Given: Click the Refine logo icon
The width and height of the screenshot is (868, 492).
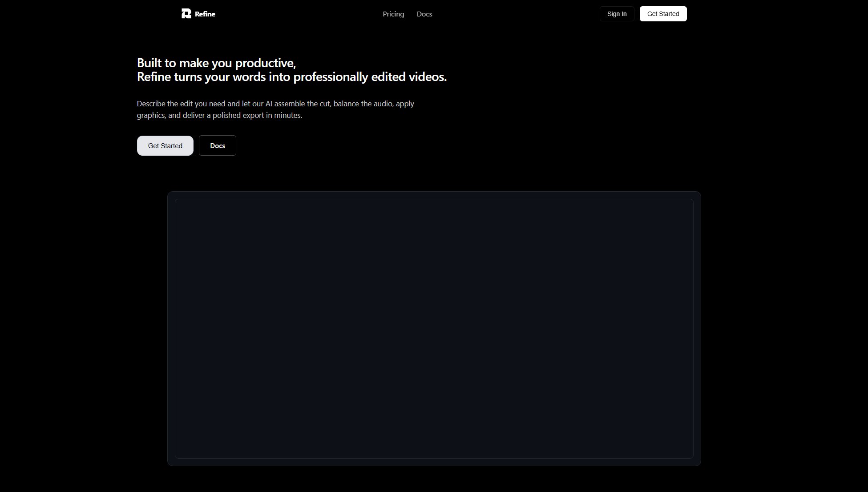Looking at the screenshot, I should (x=186, y=14).
